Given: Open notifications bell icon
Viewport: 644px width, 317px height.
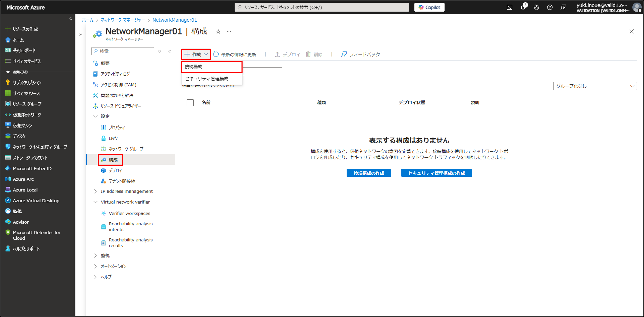Looking at the screenshot, I should pyautogui.click(x=523, y=7).
